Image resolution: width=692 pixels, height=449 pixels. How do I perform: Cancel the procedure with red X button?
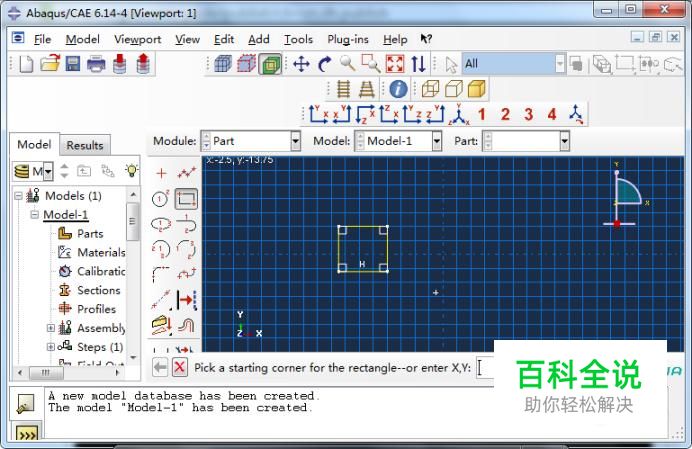point(180,367)
